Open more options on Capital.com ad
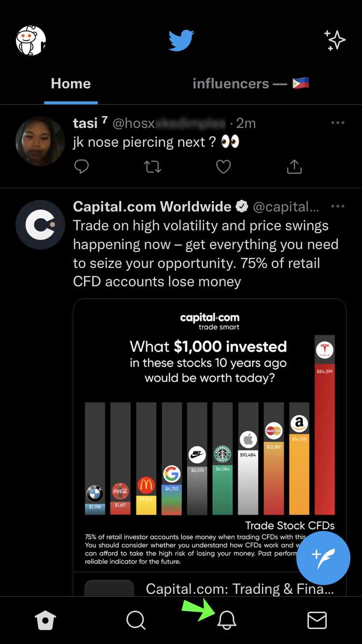Screen dimensions: 362x644 338,207
